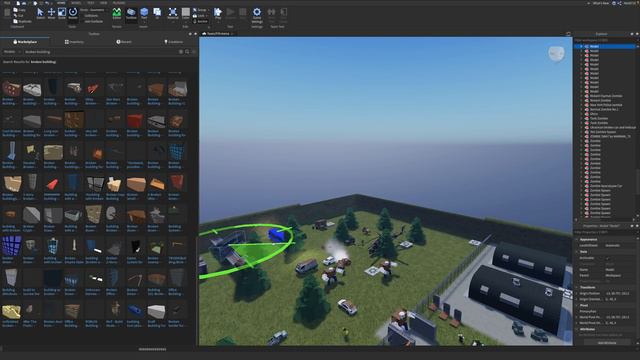This screenshot has width=640, height=360.
Task: Open the Terrain Editor
Action: (x=117, y=14)
